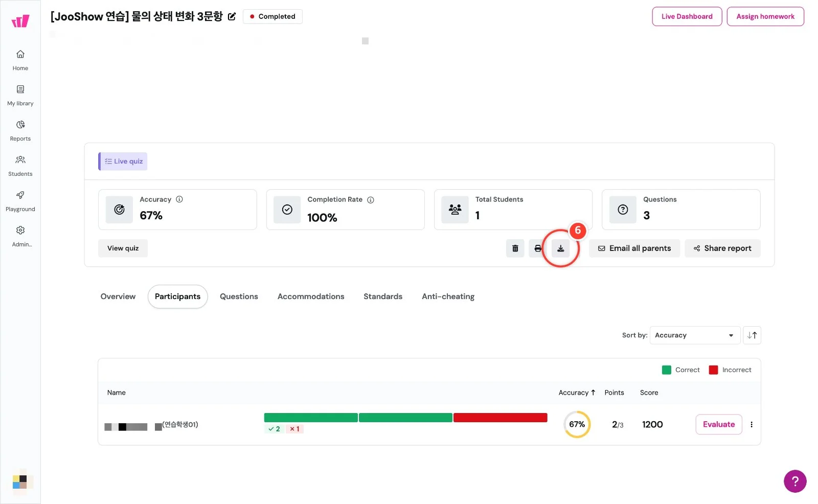818x504 pixels.
Task: Download the report with download icon
Action: tap(560, 248)
